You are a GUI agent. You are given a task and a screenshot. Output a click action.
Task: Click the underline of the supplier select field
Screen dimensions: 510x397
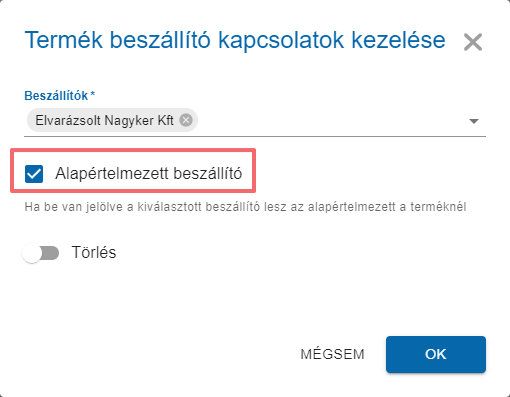tap(255, 136)
